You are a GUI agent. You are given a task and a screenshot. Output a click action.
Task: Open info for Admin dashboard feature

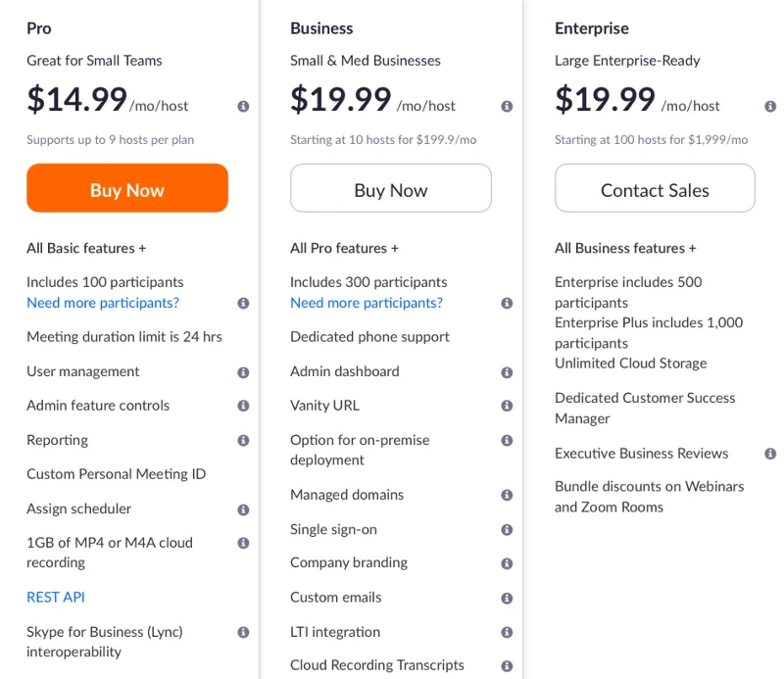[x=507, y=372]
